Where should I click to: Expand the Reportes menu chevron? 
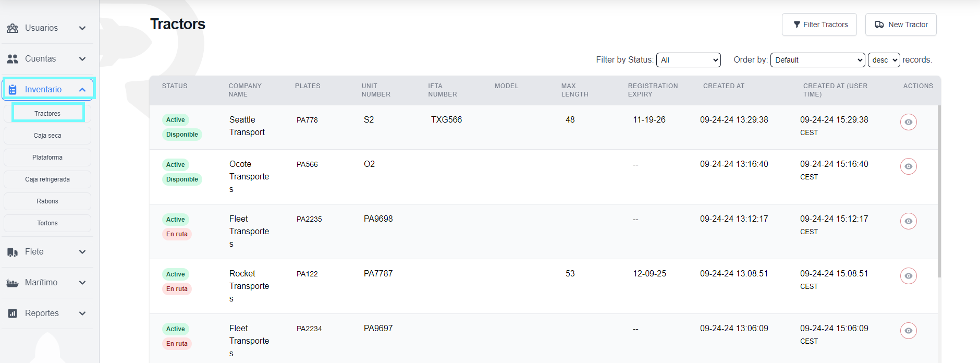[x=82, y=313]
